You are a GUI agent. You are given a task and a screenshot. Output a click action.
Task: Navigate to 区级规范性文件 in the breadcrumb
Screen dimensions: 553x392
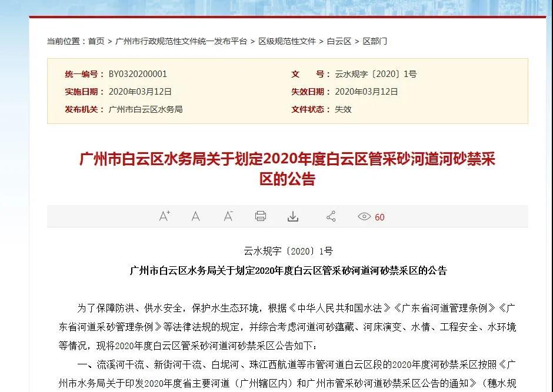(287, 41)
